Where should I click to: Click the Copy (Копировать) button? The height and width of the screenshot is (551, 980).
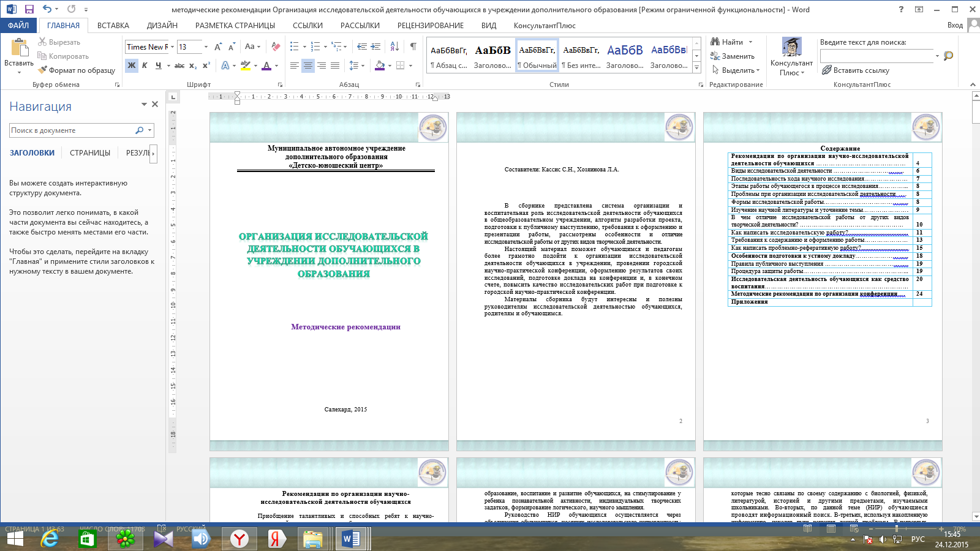[x=63, y=56]
